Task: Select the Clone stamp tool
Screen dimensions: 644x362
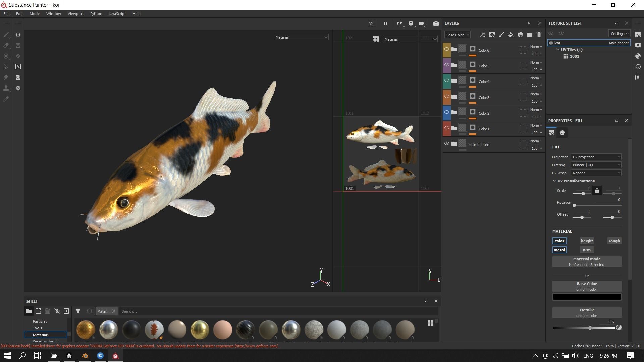Action: pyautogui.click(x=6, y=88)
